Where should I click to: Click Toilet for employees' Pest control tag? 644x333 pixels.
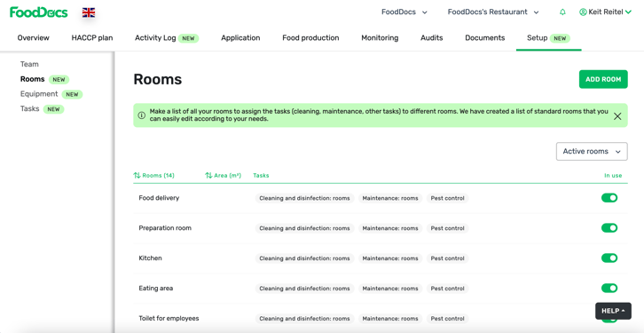tap(447, 318)
